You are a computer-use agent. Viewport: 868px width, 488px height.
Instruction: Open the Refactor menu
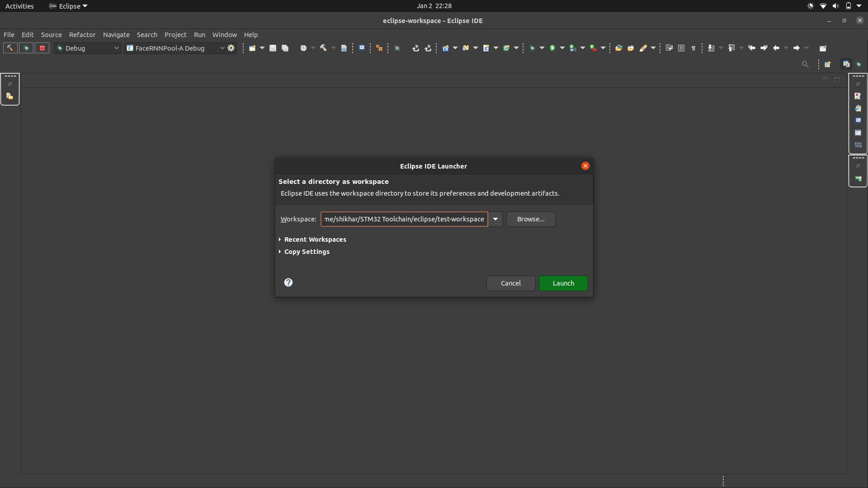click(82, 35)
